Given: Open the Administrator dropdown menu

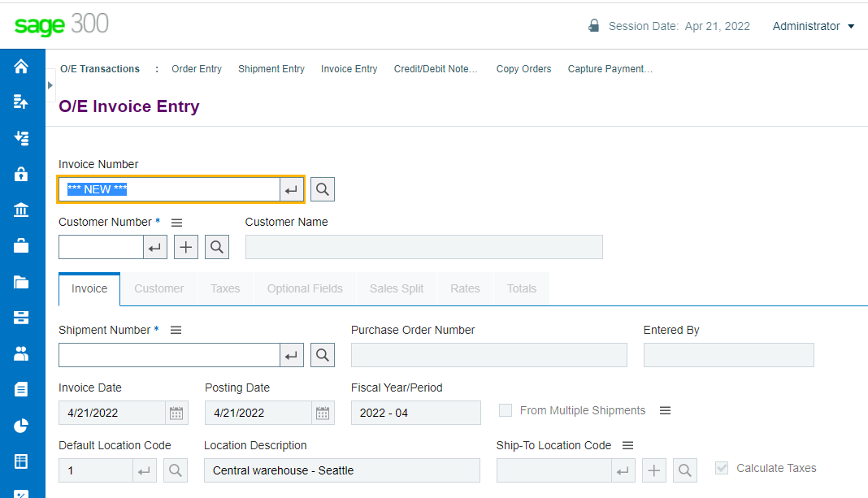Looking at the screenshot, I should pyautogui.click(x=814, y=26).
